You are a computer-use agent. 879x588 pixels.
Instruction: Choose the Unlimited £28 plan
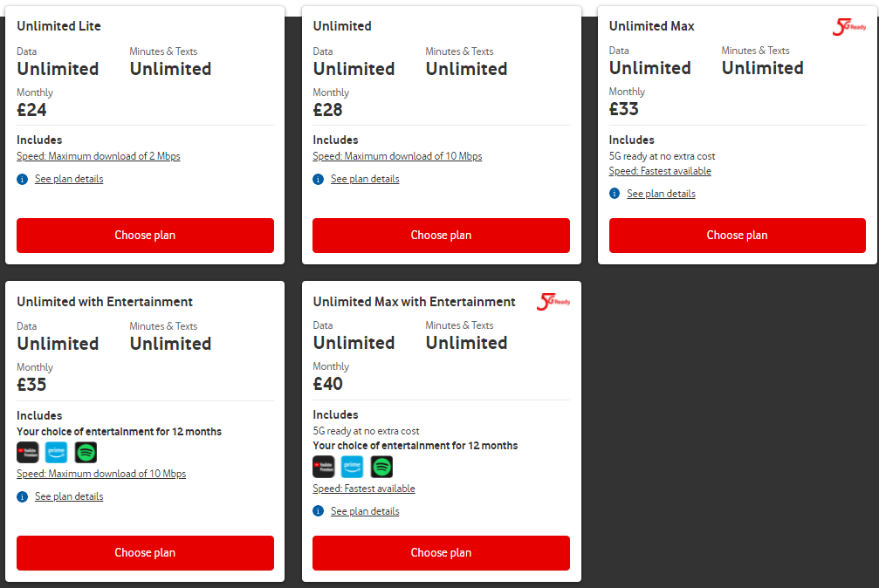pos(441,236)
